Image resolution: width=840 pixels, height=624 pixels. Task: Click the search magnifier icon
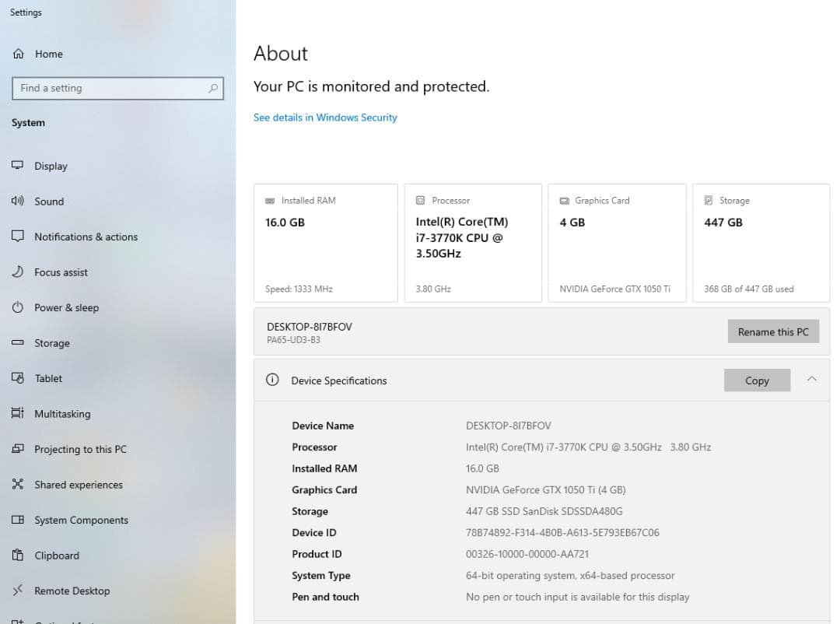tap(213, 89)
